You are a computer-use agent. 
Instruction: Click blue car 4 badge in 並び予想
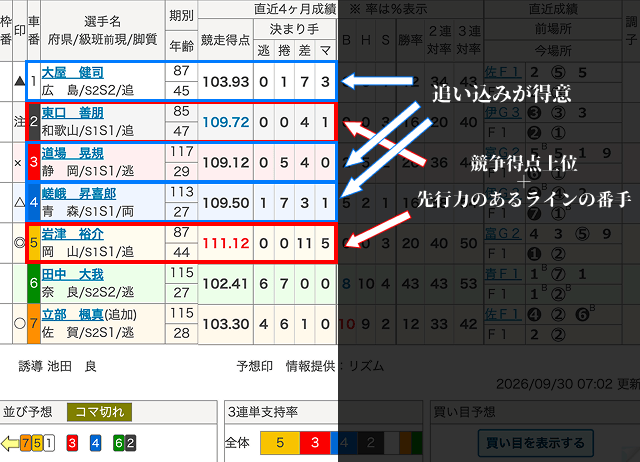tap(96, 443)
